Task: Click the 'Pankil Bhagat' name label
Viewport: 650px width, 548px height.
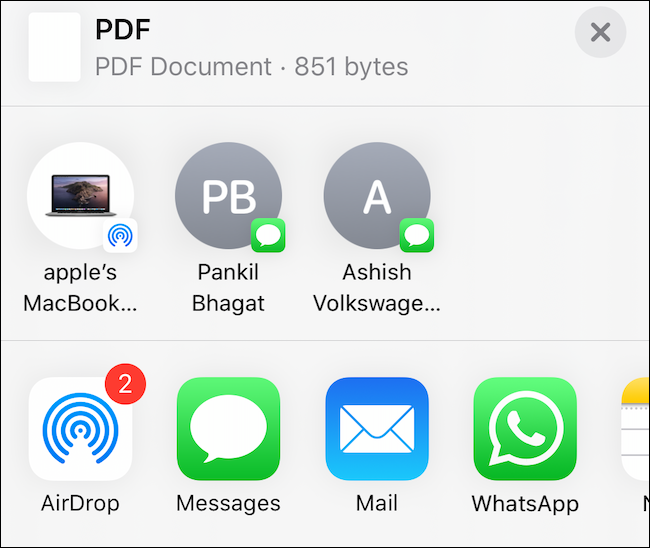Action: pos(228,288)
